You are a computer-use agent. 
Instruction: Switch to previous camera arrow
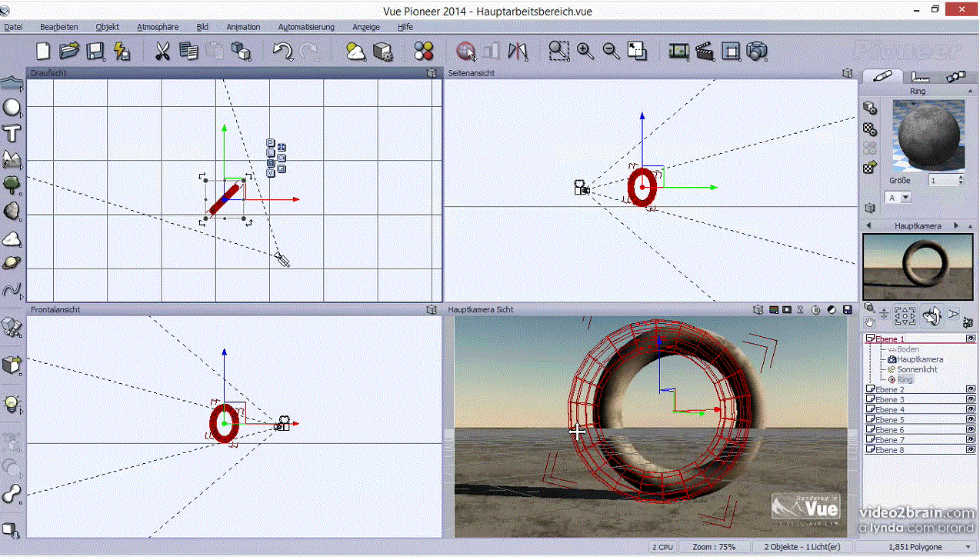[868, 225]
